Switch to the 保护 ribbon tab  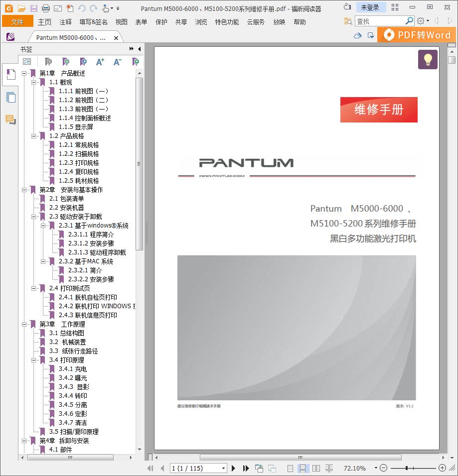[161, 22]
